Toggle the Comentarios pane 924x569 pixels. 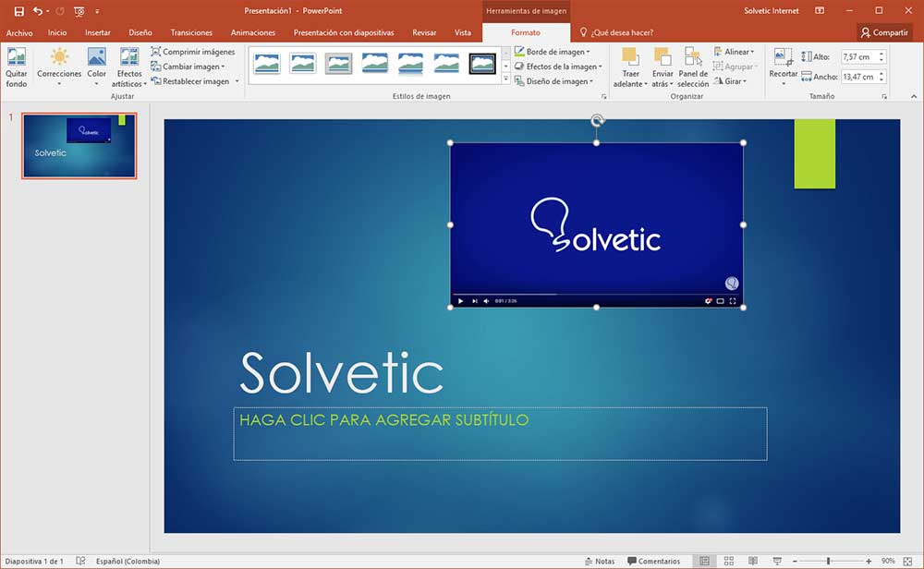[653, 562]
